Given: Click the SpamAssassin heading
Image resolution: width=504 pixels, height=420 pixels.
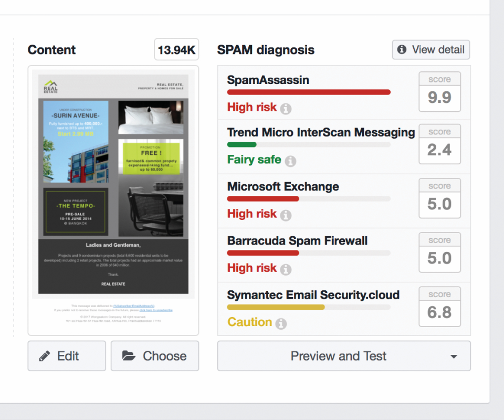Looking at the screenshot, I should [x=268, y=80].
